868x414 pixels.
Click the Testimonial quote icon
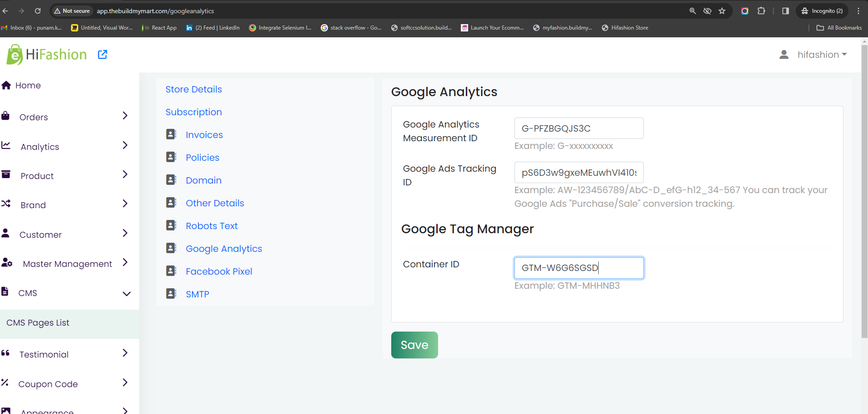(5, 353)
